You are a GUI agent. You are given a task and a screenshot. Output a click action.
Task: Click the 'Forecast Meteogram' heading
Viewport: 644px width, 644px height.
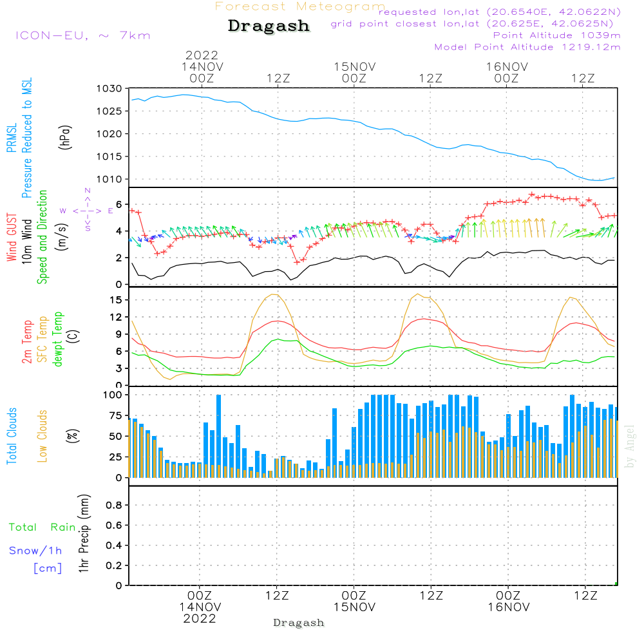pyautogui.click(x=300, y=6)
